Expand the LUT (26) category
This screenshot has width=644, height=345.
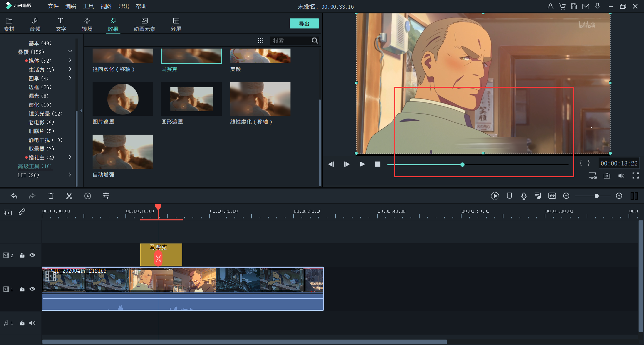pyautogui.click(x=70, y=175)
